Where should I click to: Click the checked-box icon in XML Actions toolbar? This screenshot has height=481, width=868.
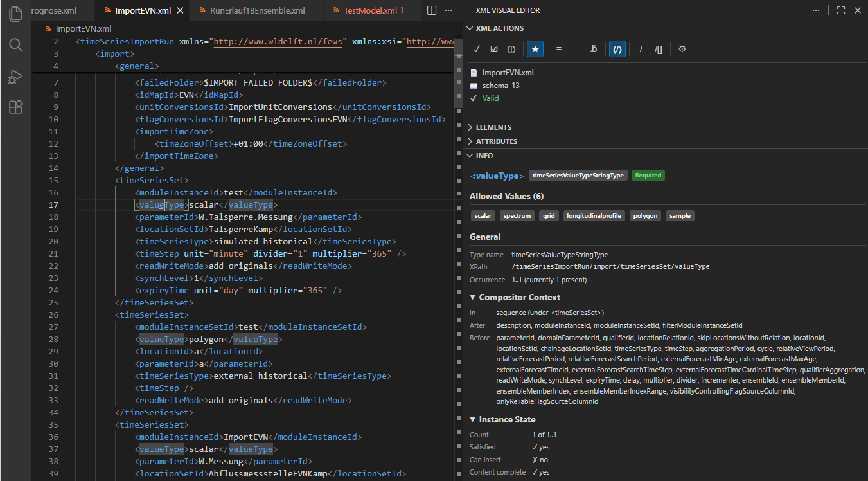[494, 49]
